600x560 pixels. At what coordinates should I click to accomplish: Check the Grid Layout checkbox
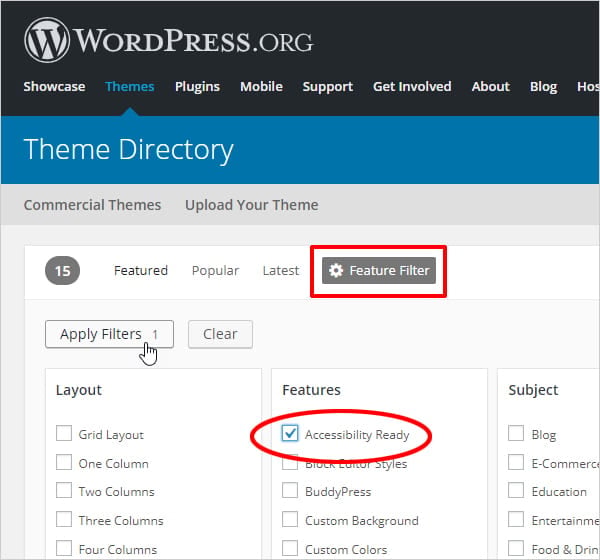click(64, 434)
